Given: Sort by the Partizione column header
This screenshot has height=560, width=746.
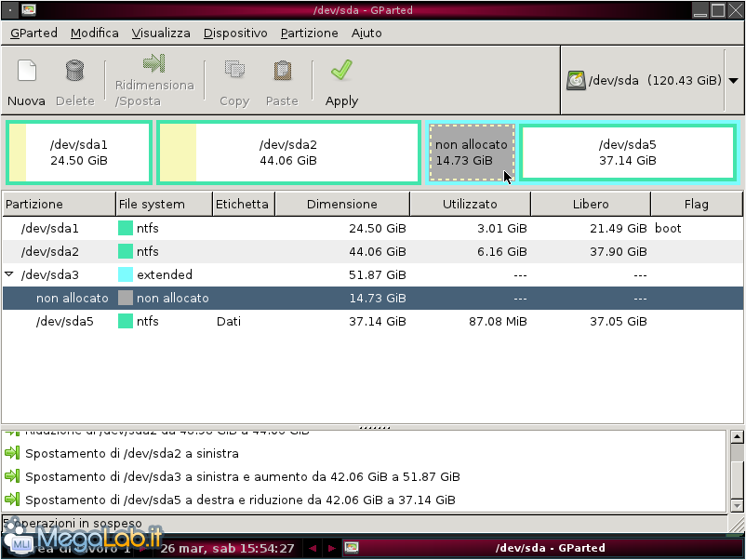Looking at the screenshot, I should pyautogui.click(x=59, y=204).
